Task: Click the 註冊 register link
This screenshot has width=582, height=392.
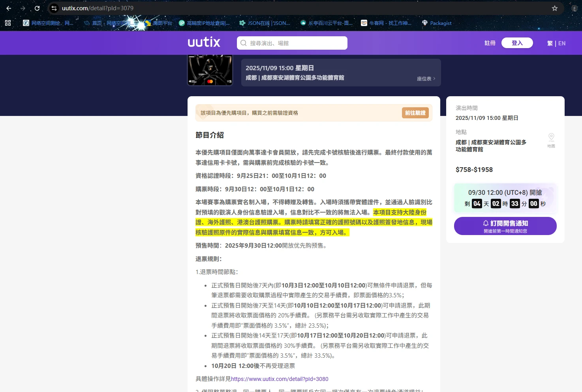Action: point(490,43)
